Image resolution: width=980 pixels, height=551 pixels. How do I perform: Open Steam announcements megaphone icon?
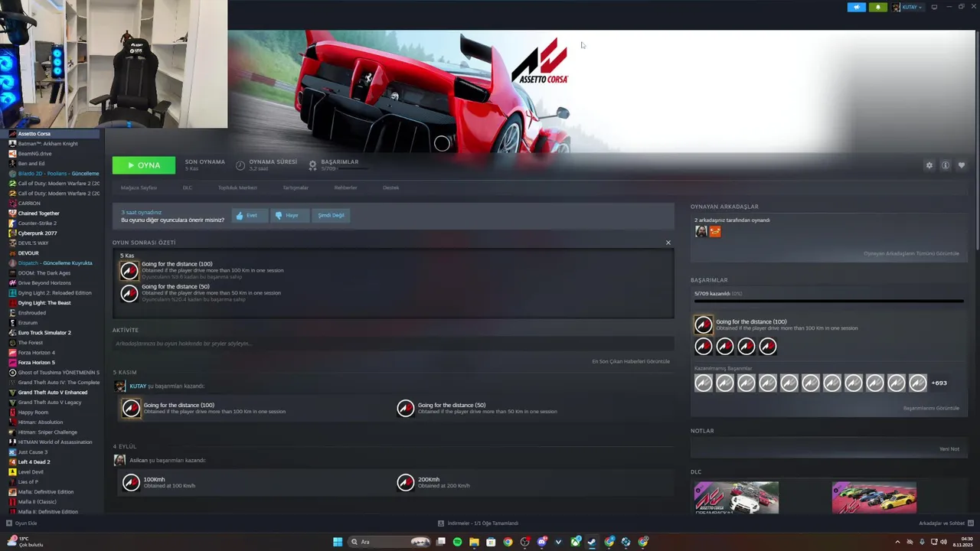click(856, 7)
